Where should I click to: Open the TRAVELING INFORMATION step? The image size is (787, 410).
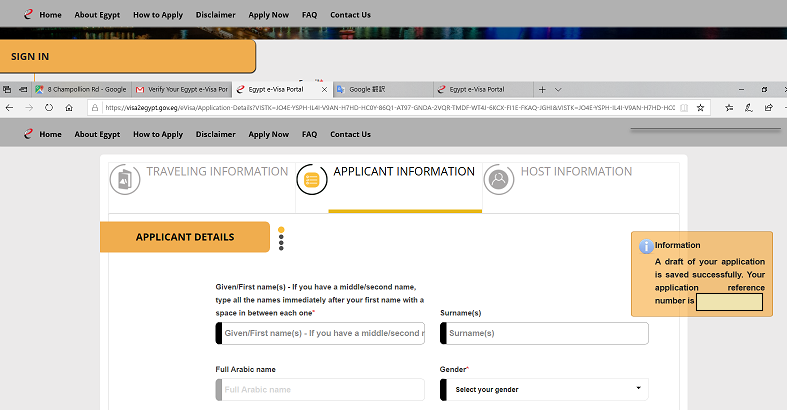point(217,172)
